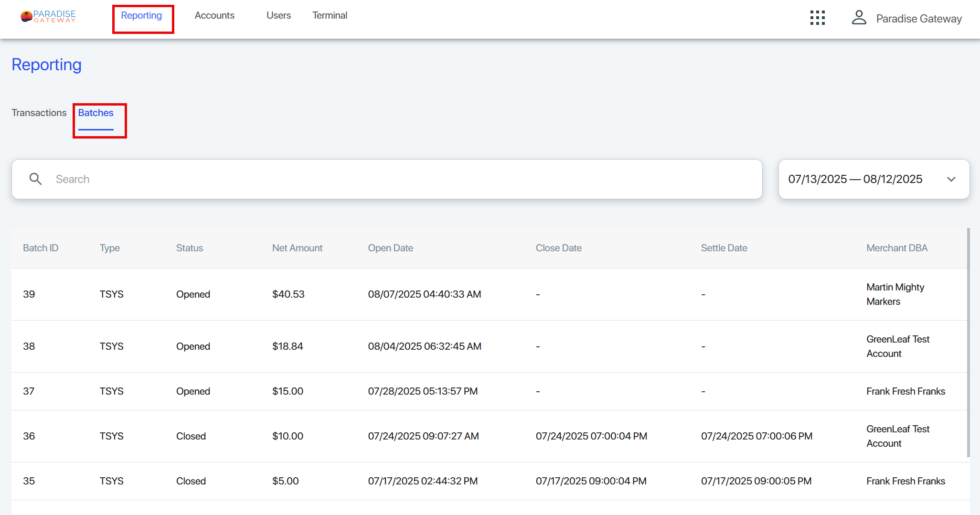980x515 pixels.
Task: Click open date 07/17/2025 02:44:32 PM
Action: coord(423,481)
